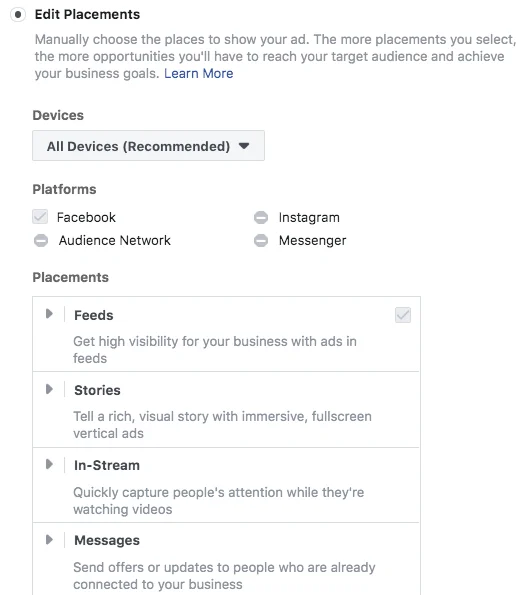
Task: Expand the Messages placement triangle
Action: pyautogui.click(x=49, y=540)
